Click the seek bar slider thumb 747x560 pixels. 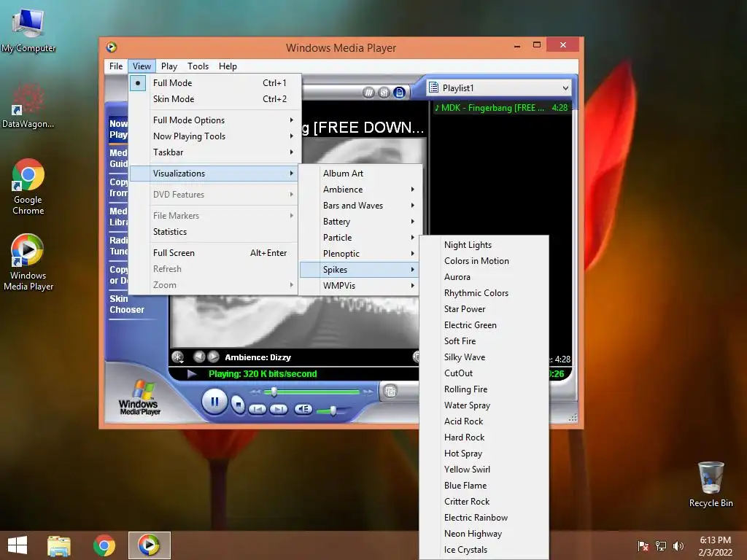click(x=274, y=392)
